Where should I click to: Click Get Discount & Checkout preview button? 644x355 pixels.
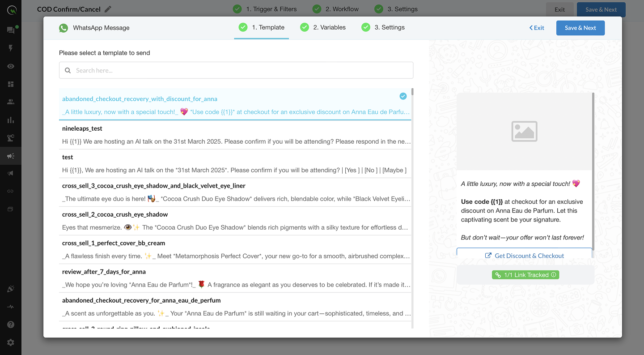coord(524,256)
